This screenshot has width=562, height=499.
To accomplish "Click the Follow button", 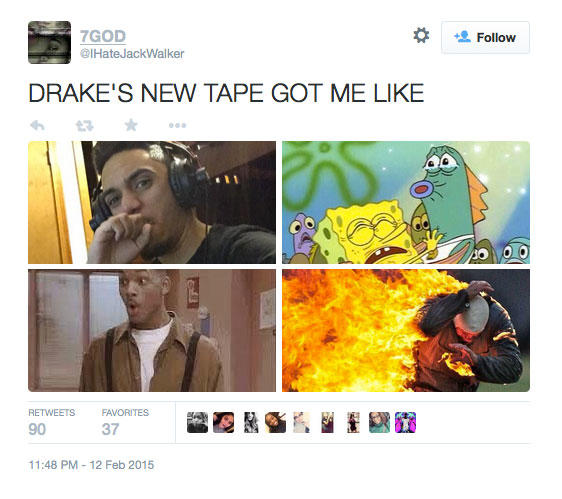I will point(485,37).
